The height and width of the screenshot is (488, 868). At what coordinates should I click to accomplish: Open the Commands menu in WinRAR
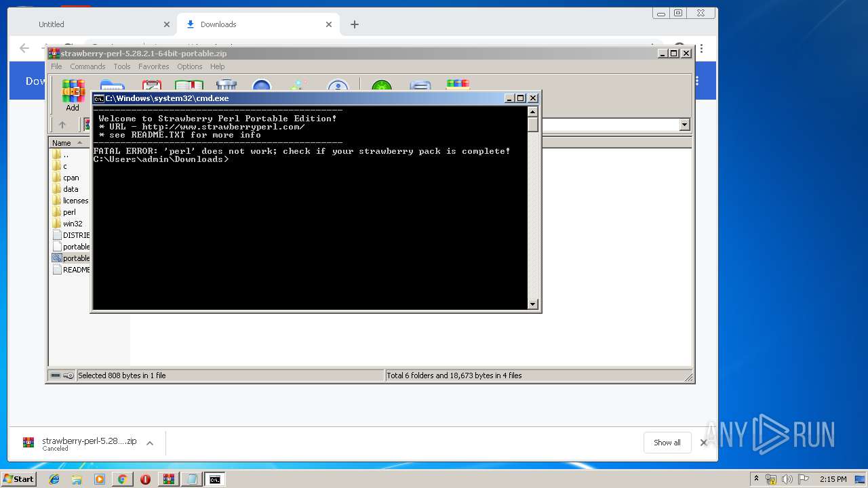coord(87,66)
